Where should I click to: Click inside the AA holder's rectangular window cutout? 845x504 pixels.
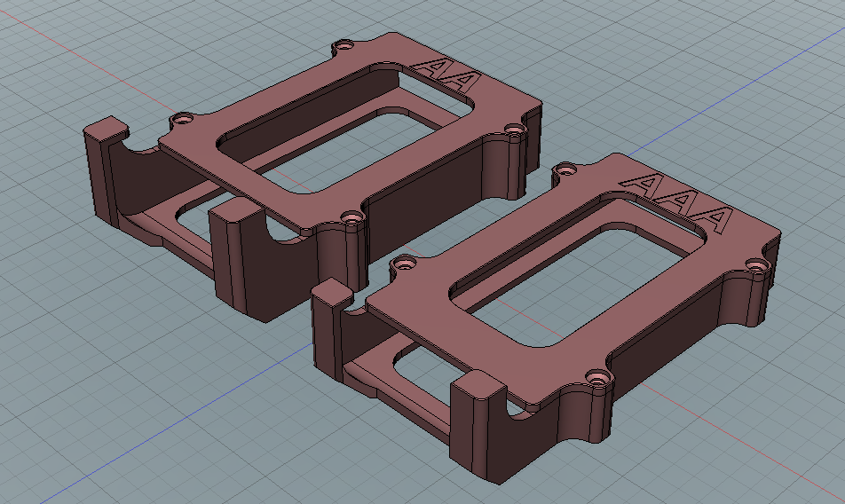click(346, 124)
